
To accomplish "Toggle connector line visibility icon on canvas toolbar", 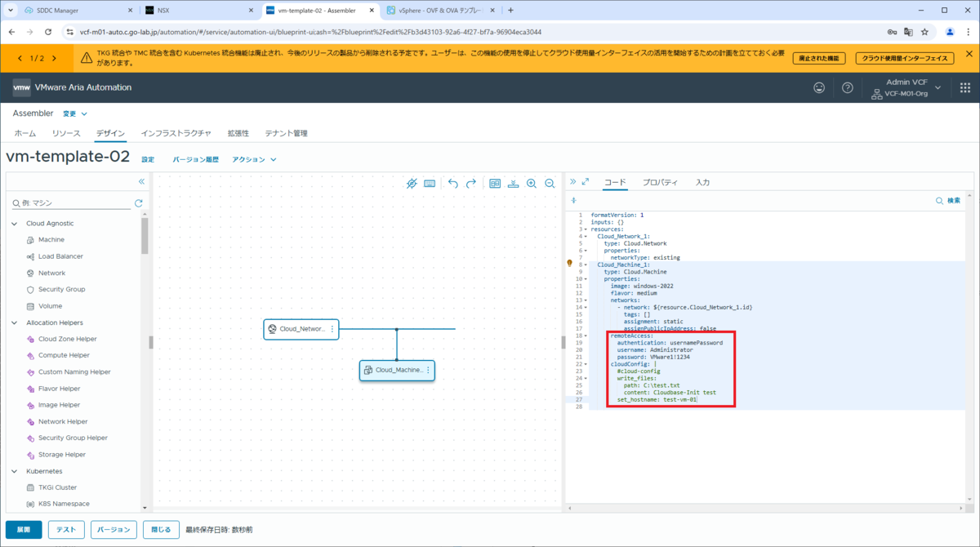I will [x=412, y=184].
